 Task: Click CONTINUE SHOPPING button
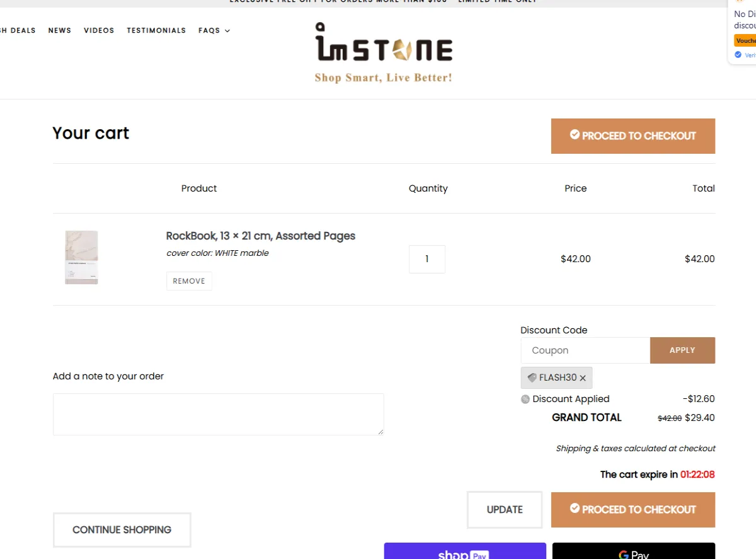pyautogui.click(x=122, y=530)
